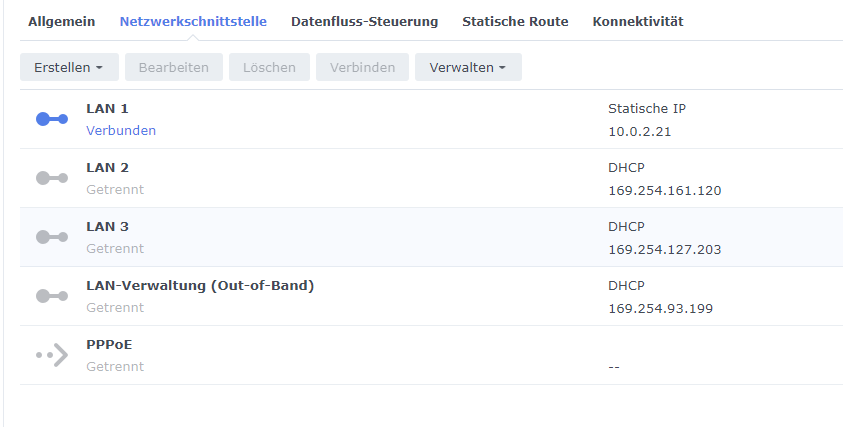Viewport: 843px width, 427px height.
Task: Click the LAN 1 connected interface icon
Action: tap(52, 119)
